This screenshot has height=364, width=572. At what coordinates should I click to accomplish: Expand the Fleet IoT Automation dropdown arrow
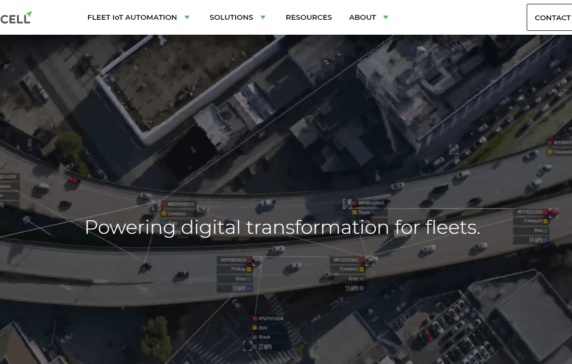(x=187, y=17)
